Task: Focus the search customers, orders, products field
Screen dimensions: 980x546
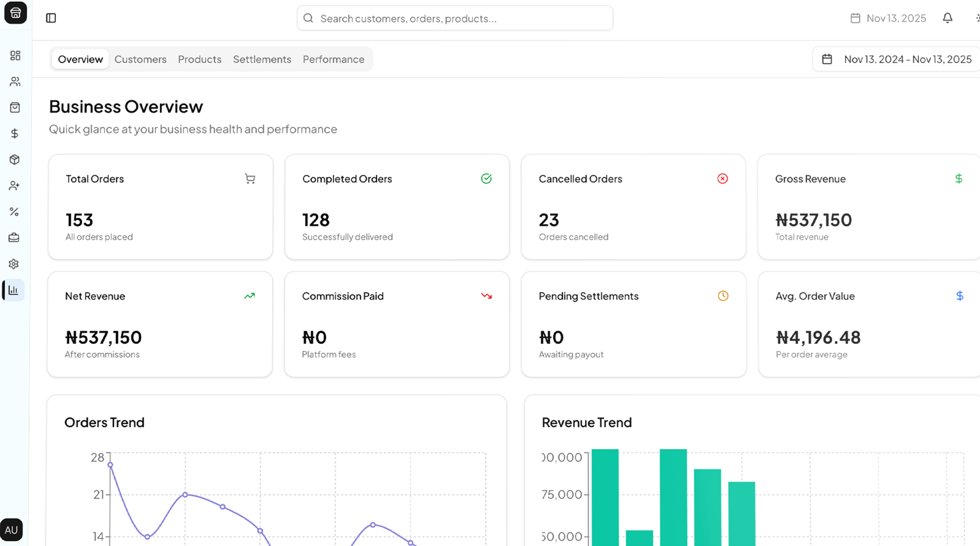Action: click(x=455, y=18)
